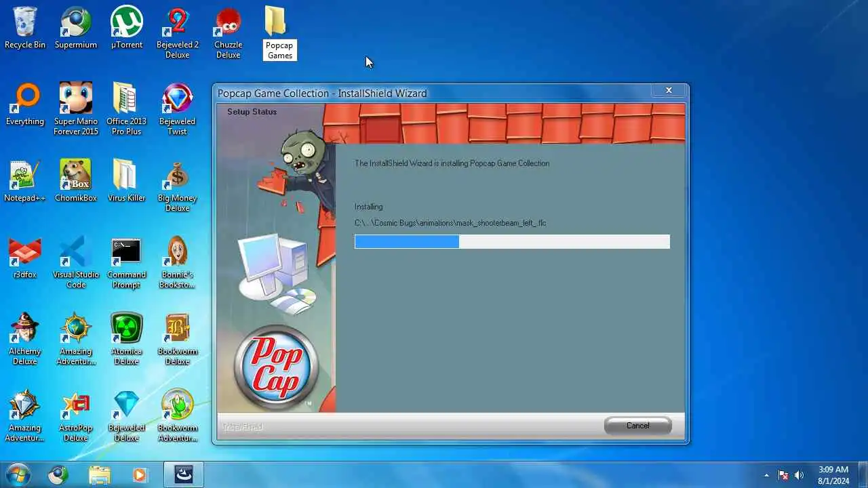The image size is (868, 488).
Task: Switch to the InstallShield taskbar button
Action: click(184, 475)
